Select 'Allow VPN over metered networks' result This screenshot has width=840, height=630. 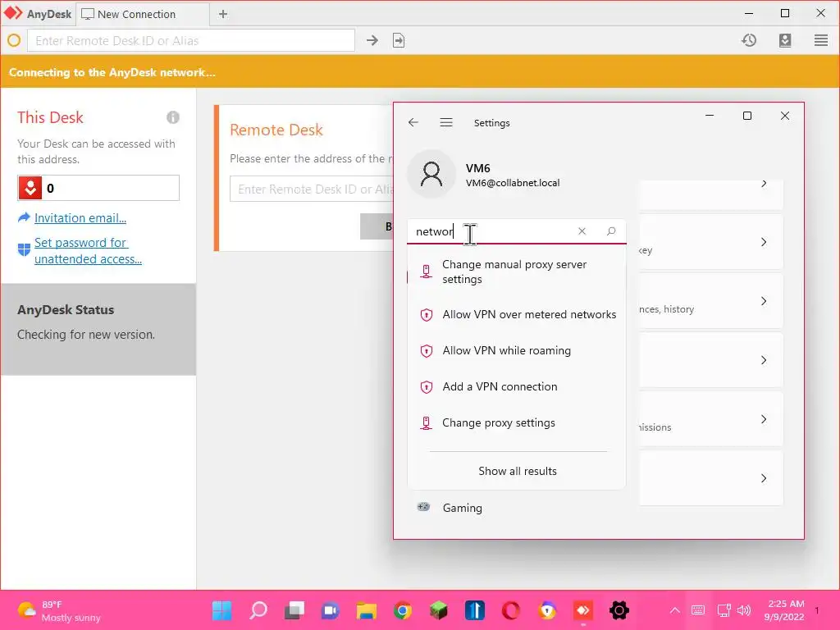click(x=517, y=314)
